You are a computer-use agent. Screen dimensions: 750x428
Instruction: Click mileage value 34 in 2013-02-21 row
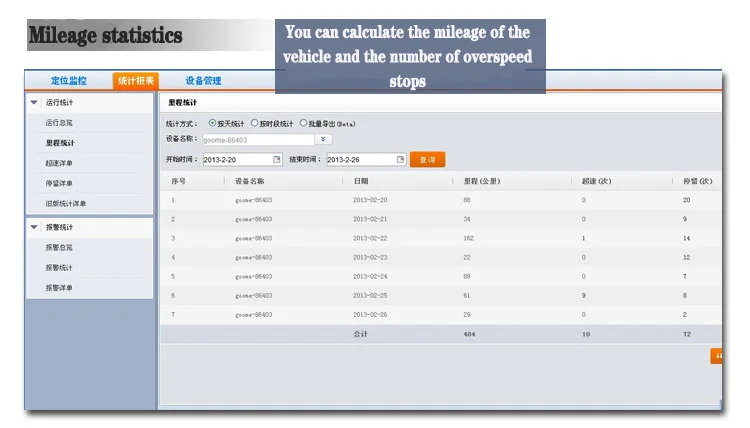(467, 219)
